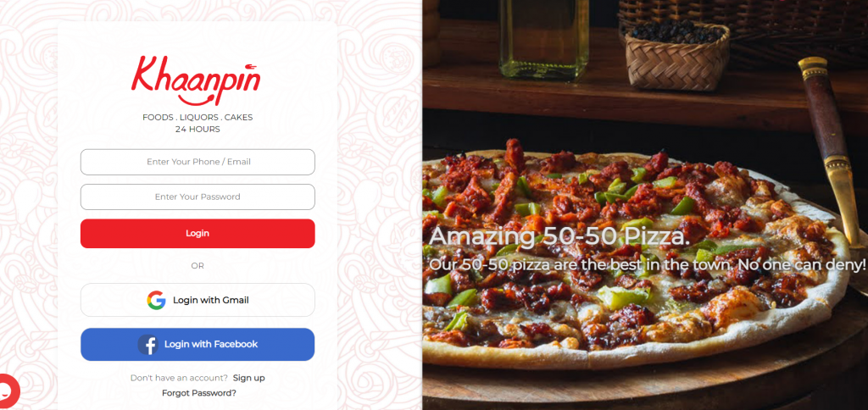Screen dimensions: 868x410
Task: Click the 'best in the town' subtitle text
Action: click(x=647, y=264)
